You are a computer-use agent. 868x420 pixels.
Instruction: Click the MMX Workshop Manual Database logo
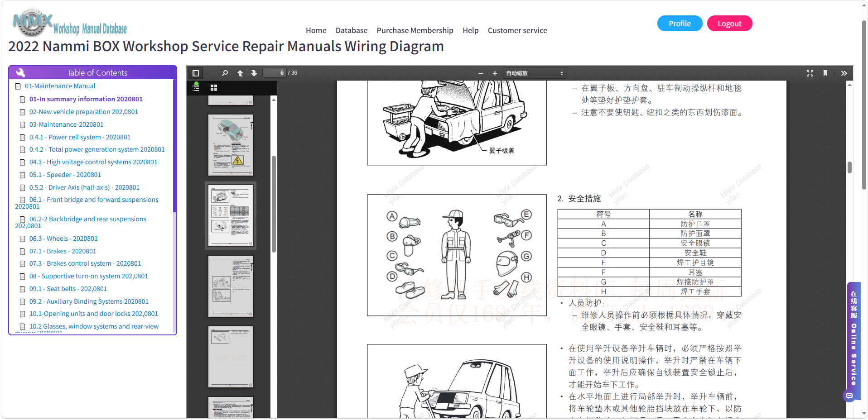click(70, 22)
